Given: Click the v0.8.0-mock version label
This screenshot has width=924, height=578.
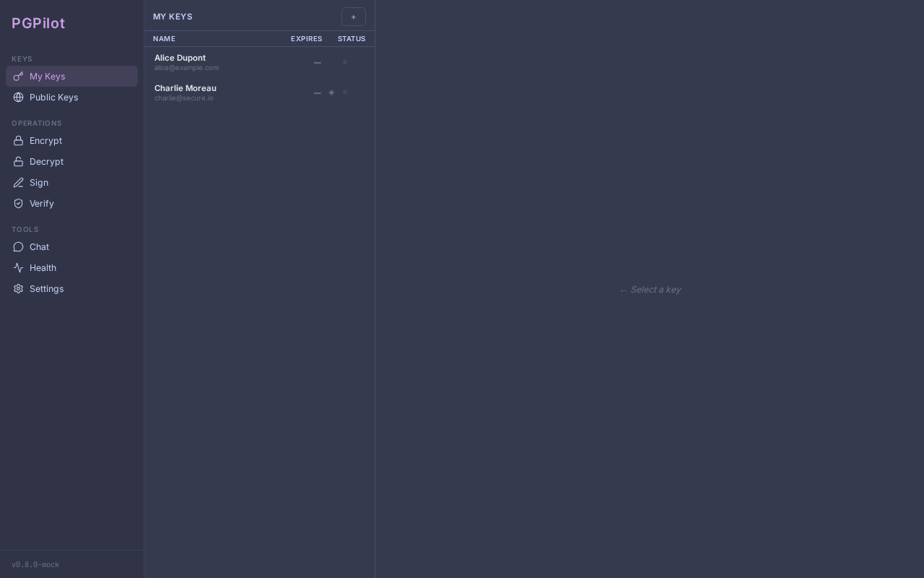Looking at the screenshot, I should 35,565.
